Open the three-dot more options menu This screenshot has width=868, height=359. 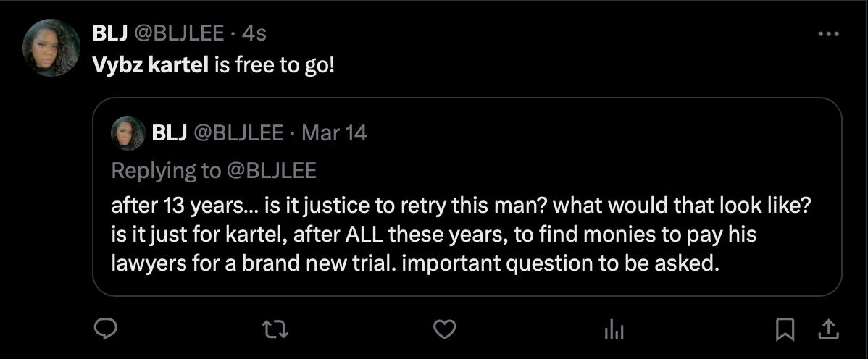tap(828, 34)
